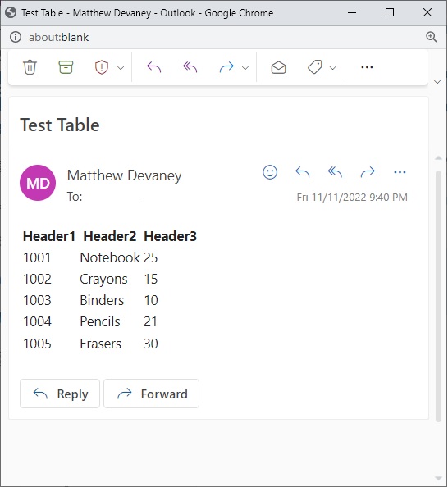Add a reaction with the smiley icon
This screenshot has height=487, width=448.
270,171
